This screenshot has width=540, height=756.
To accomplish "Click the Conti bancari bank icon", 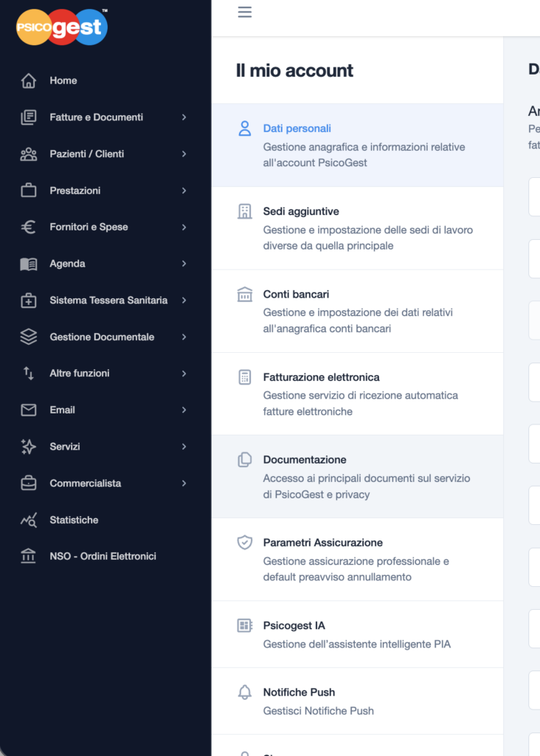I will 245,295.
